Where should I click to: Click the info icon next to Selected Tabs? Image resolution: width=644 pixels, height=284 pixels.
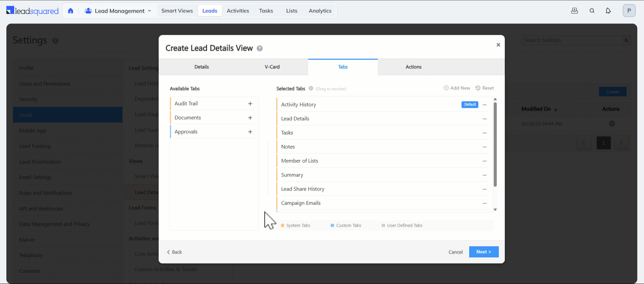click(311, 88)
